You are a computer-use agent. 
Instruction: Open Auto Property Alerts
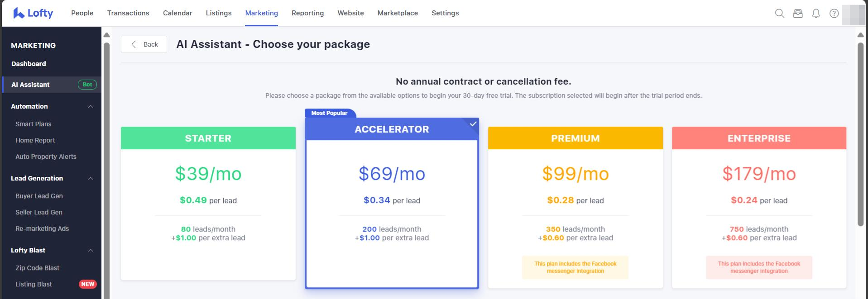(46, 157)
